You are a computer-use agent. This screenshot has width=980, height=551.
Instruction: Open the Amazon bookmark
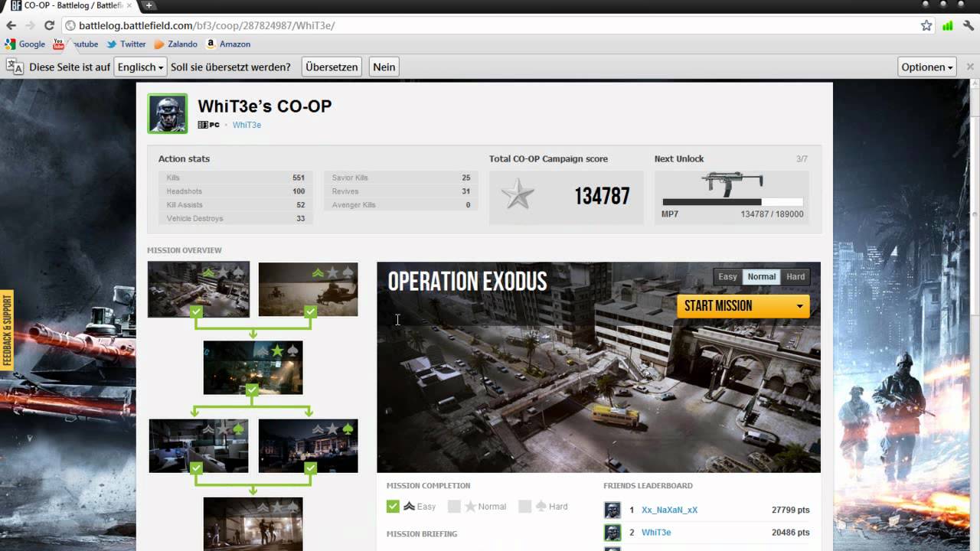(228, 44)
